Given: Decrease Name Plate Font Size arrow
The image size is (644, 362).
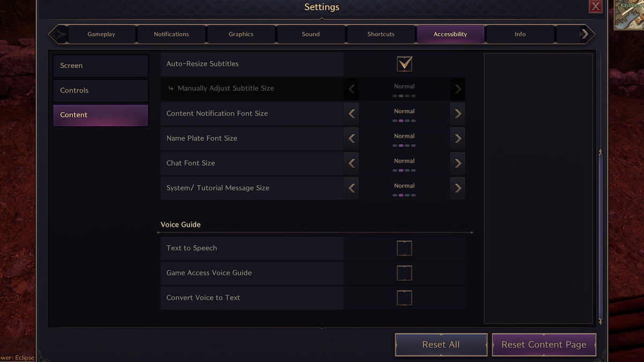Looking at the screenshot, I should click(x=352, y=138).
